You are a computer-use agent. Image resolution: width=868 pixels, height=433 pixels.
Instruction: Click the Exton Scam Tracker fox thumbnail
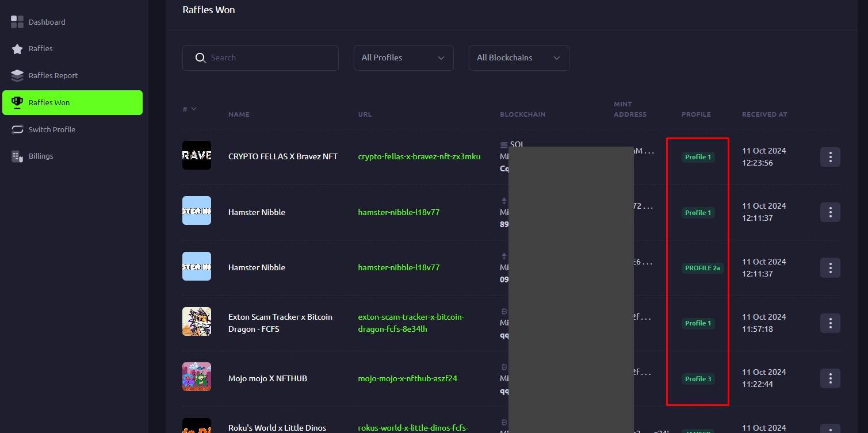click(x=197, y=321)
